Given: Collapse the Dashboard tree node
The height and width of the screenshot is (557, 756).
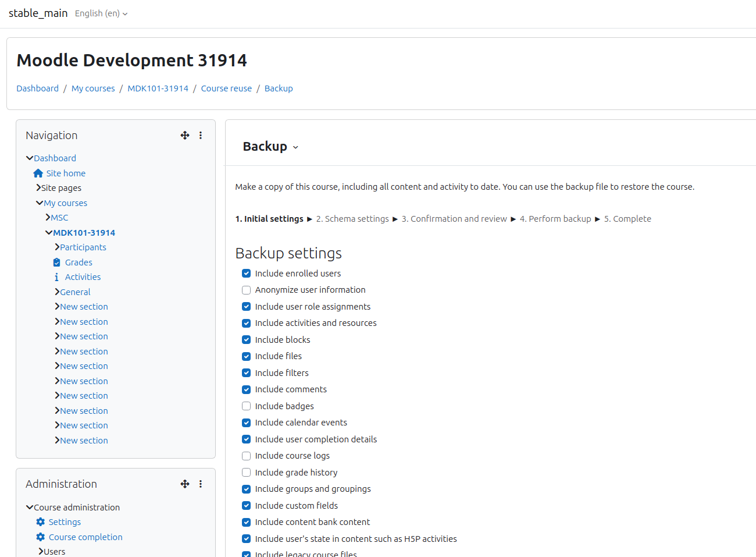Looking at the screenshot, I should (x=30, y=158).
